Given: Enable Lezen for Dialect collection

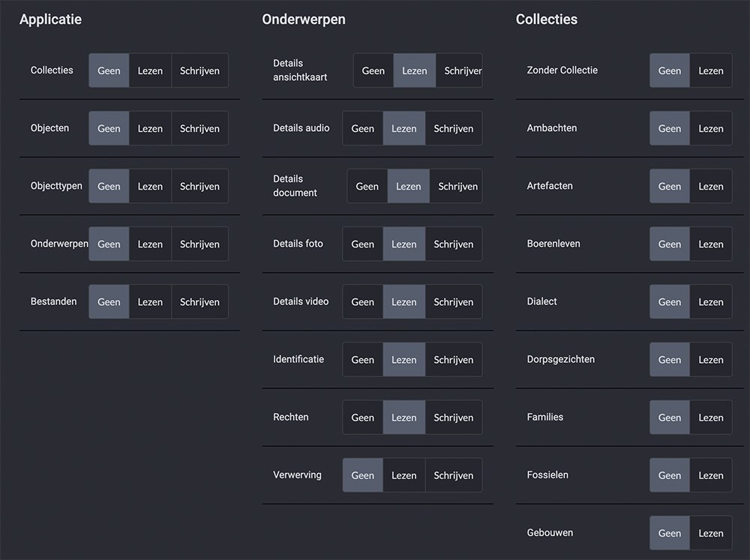Looking at the screenshot, I should pos(710,301).
